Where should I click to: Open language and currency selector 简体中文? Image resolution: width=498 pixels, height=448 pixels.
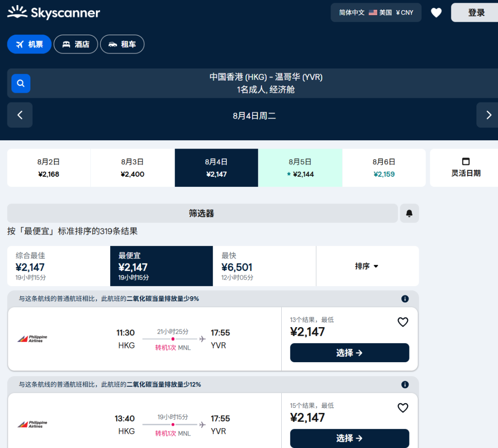pos(376,13)
